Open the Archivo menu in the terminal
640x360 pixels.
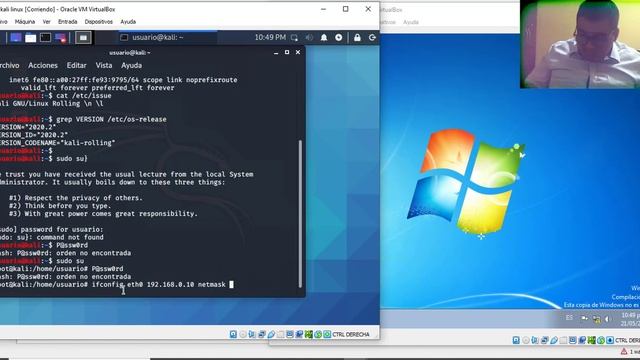click(x=9, y=65)
